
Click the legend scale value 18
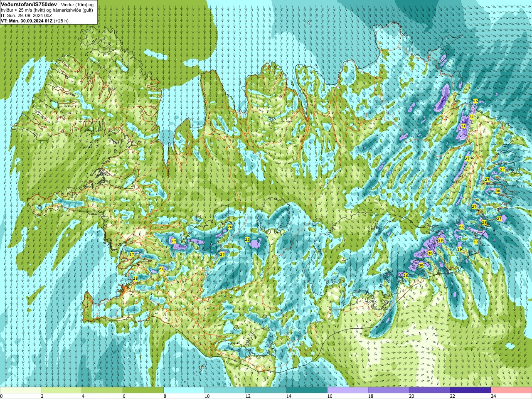(371, 396)
